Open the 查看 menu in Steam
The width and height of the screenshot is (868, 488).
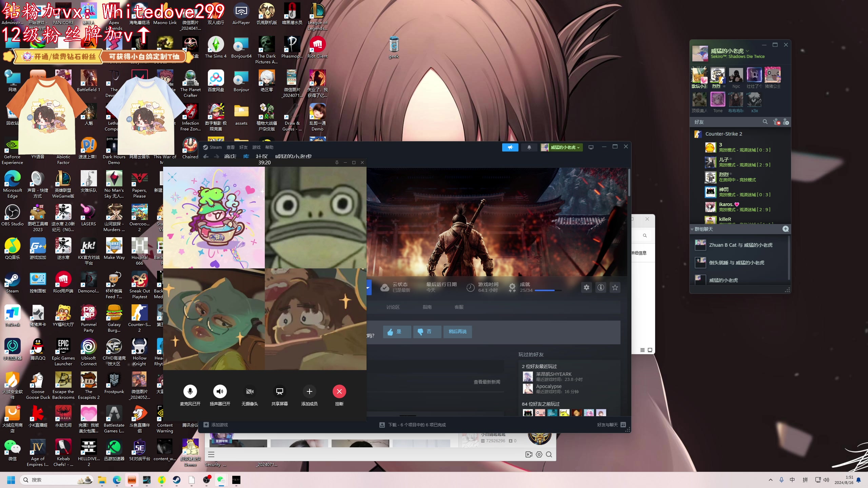[x=231, y=147]
